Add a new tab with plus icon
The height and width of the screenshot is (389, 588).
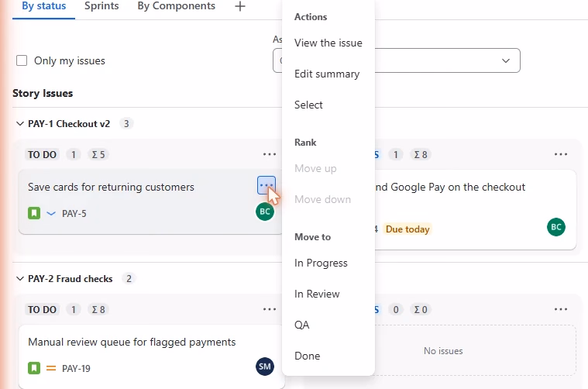click(240, 6)
